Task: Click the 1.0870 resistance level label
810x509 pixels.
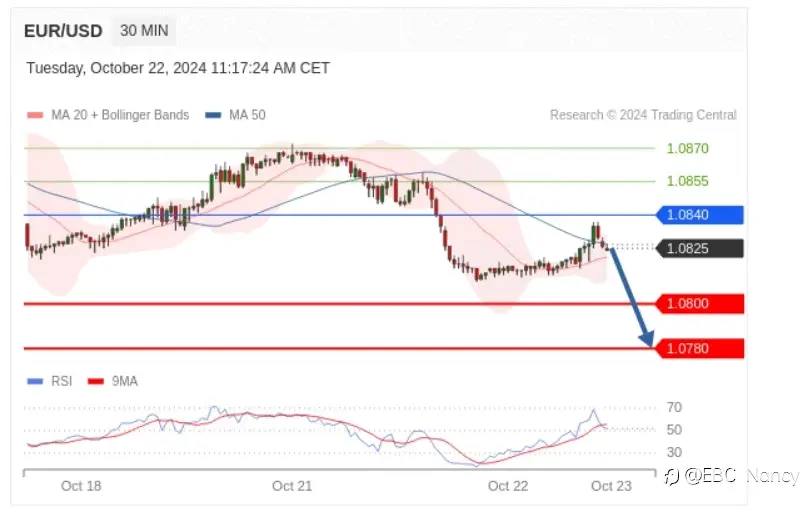Action: (688, 149)
